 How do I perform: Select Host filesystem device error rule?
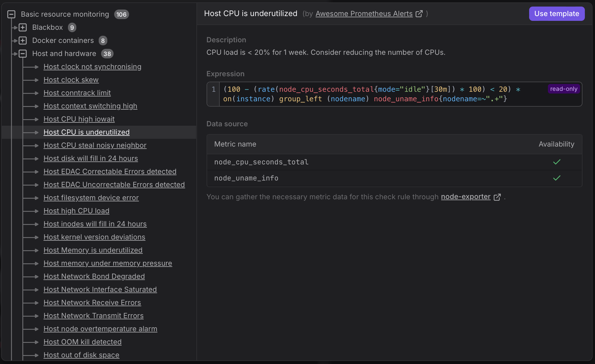point(91,198)
